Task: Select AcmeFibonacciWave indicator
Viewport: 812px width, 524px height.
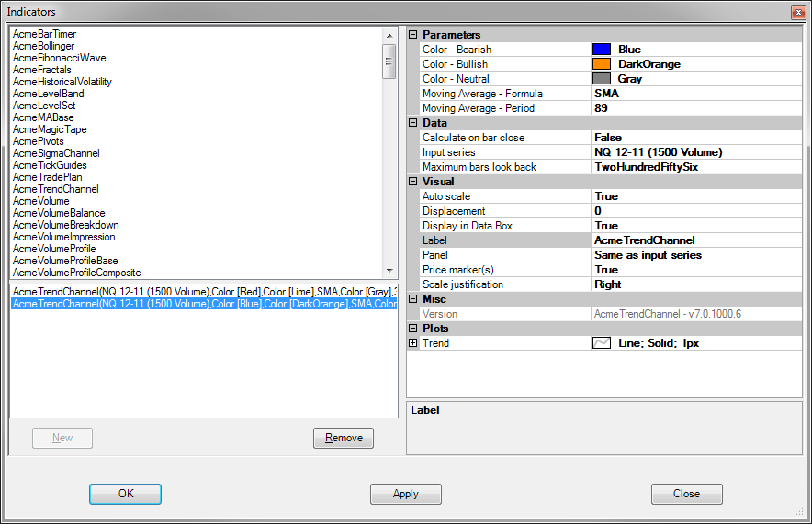Action: click(60, 58)
